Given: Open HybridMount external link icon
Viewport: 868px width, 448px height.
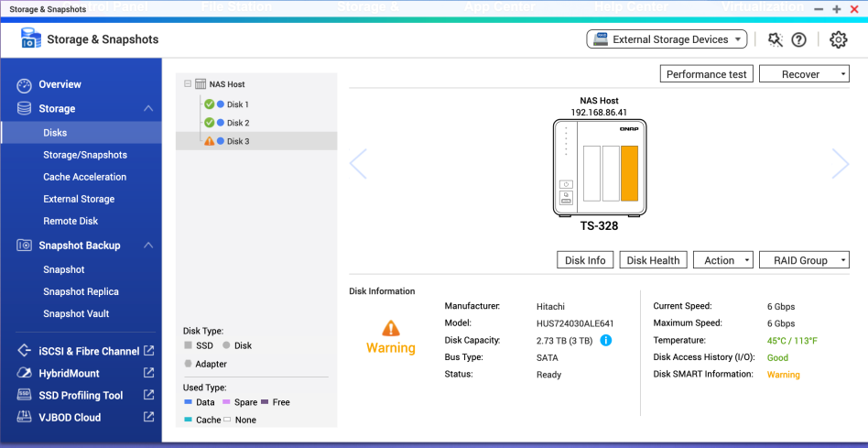Looking at the screenshot, I should point(149,373).
